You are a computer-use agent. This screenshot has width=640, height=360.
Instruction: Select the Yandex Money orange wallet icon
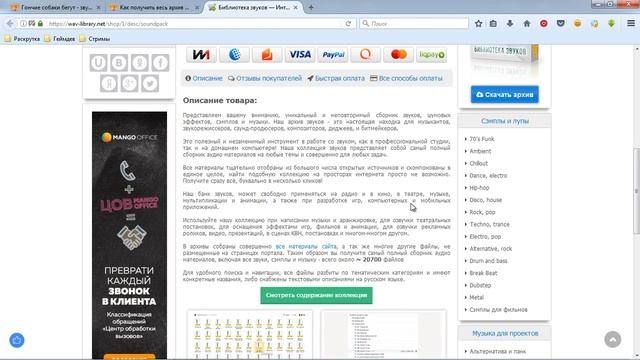click(x=267, y=54)
